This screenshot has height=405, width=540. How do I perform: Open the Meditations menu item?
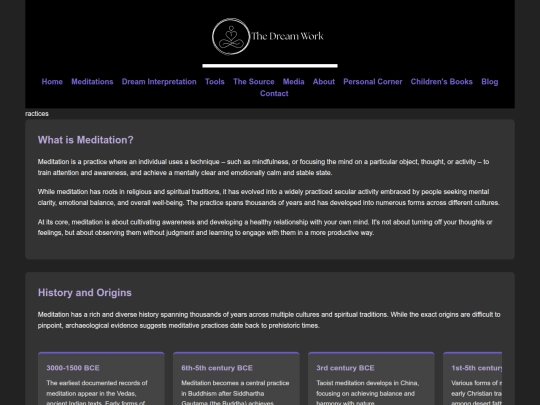pyautogui.click(x=92, y=82)
